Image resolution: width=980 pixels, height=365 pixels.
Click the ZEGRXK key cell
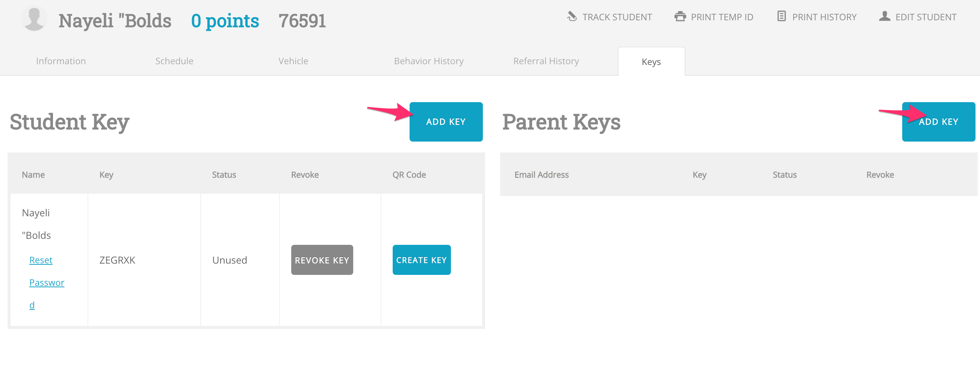(x=117, y=261)
